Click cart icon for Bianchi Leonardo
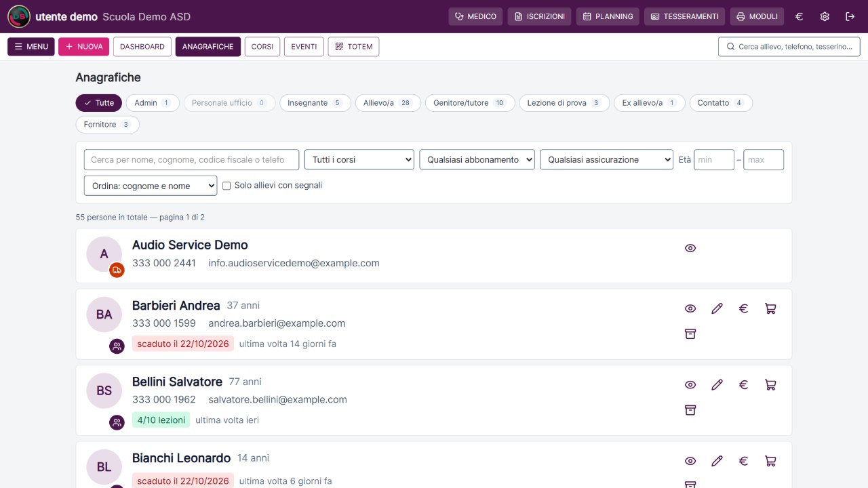868x488 pixels. coord(770,461)
